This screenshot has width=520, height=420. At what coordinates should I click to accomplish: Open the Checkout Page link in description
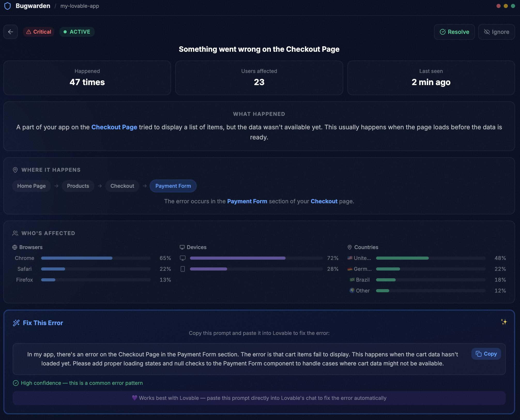click(x=114, y=127)
